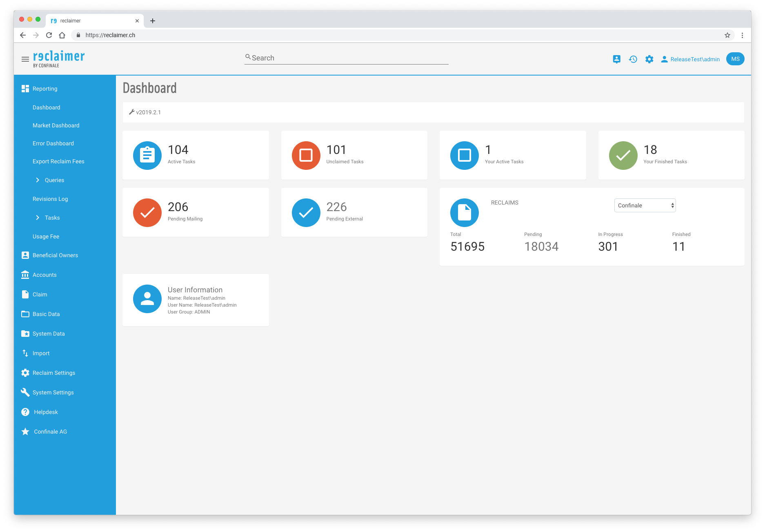Image resolution: width=765 pixels, height=532 pixels.
Task: Open the Confinale reclaims dropdown
Action: point(645,205)
